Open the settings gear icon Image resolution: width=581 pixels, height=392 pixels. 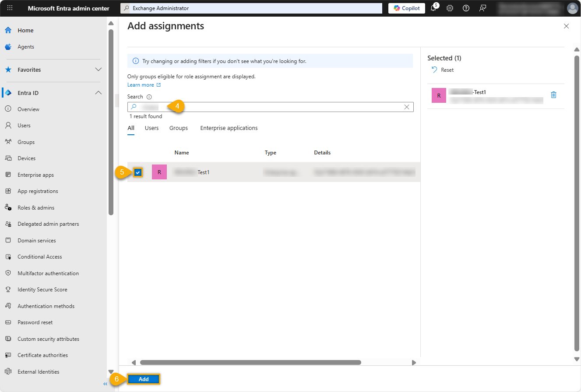pos(450,8)
